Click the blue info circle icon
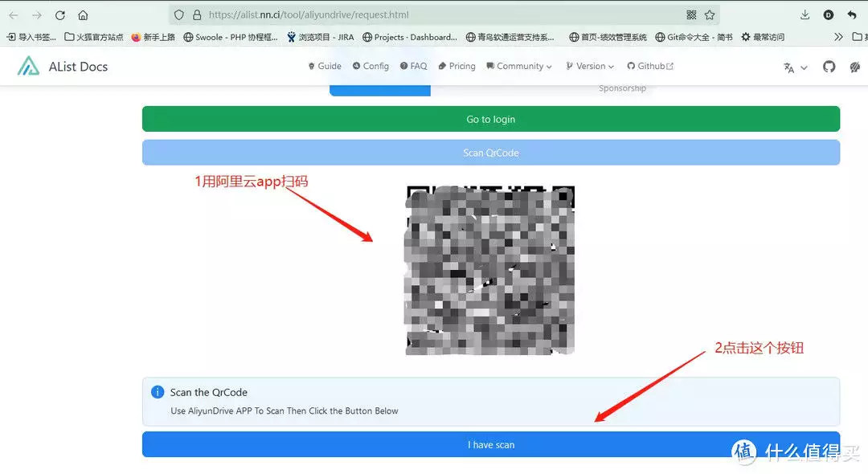The width and height of the screenshot is (868, 474). (x=158, y=392)
